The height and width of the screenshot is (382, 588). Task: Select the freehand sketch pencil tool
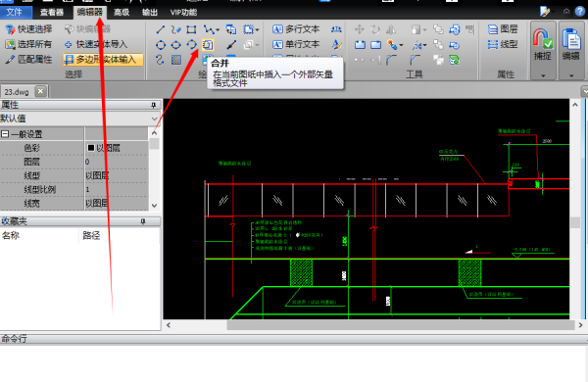[175, 29]
